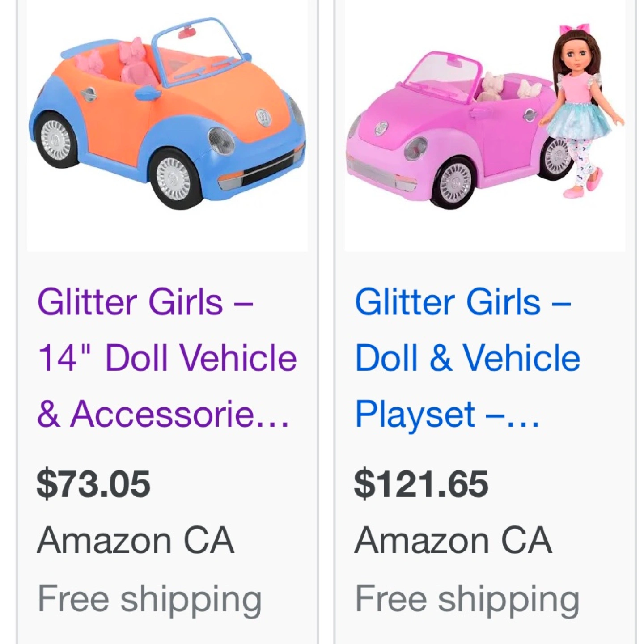644x644 pixels.
Task: Click Free shipping on the $121.65 listing
Action: point(467,598)
